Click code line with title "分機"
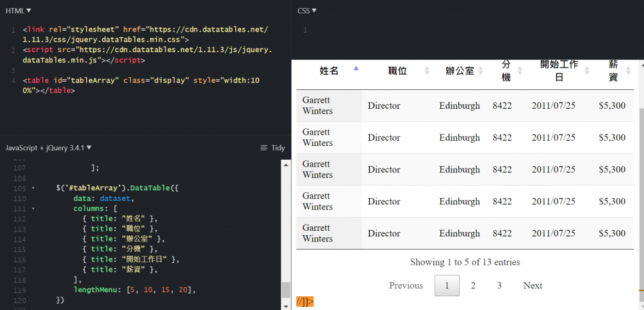 [x=120, y=249]
